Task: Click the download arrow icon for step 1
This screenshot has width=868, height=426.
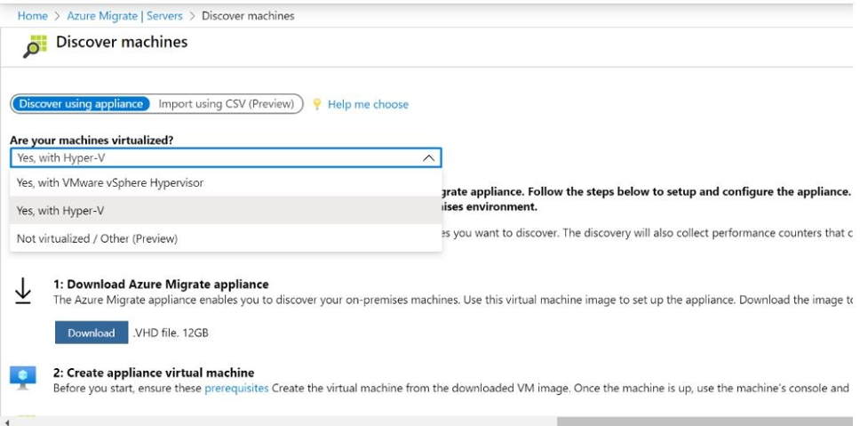Action: point(23,290)
